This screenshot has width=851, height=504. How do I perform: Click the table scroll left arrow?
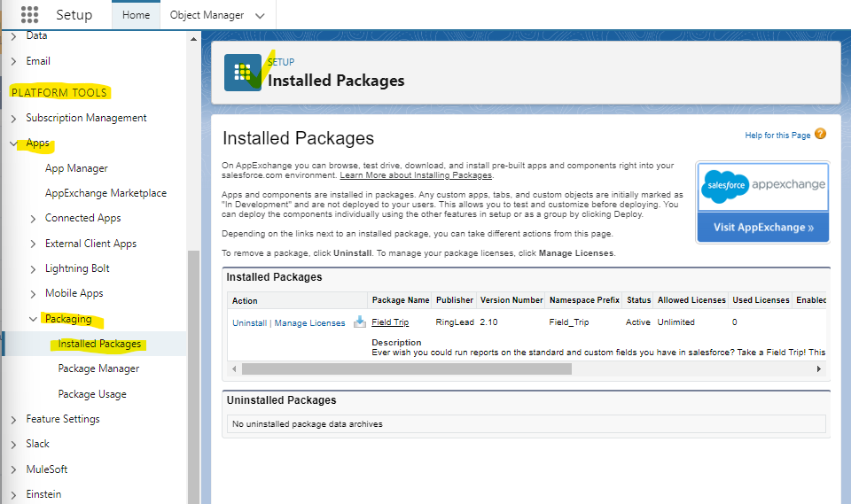pos(234,368)
